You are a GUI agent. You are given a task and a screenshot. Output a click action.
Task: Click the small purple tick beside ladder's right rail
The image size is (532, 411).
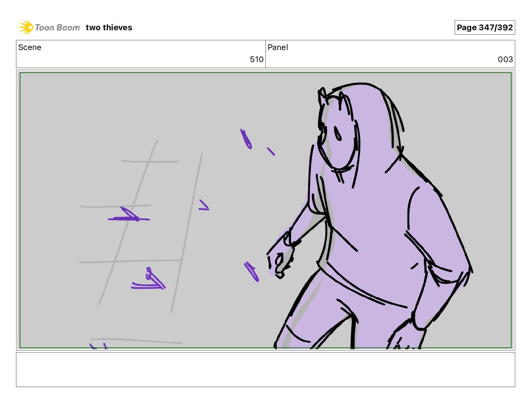click(204, 205)
